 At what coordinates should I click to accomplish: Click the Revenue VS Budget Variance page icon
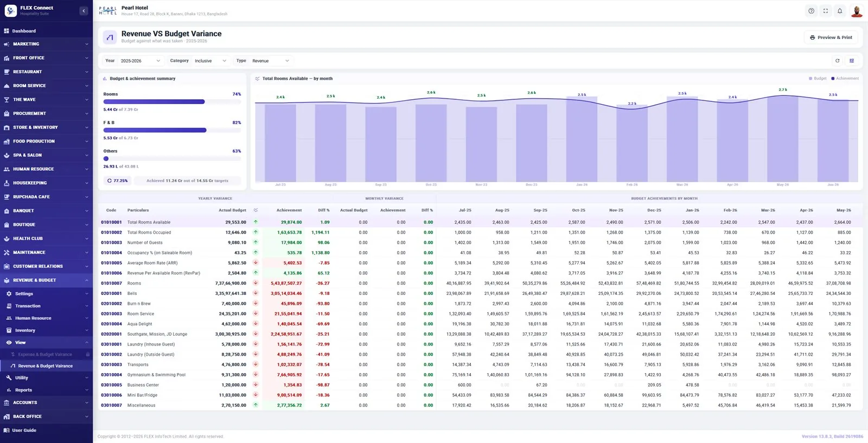click(110, 37)
